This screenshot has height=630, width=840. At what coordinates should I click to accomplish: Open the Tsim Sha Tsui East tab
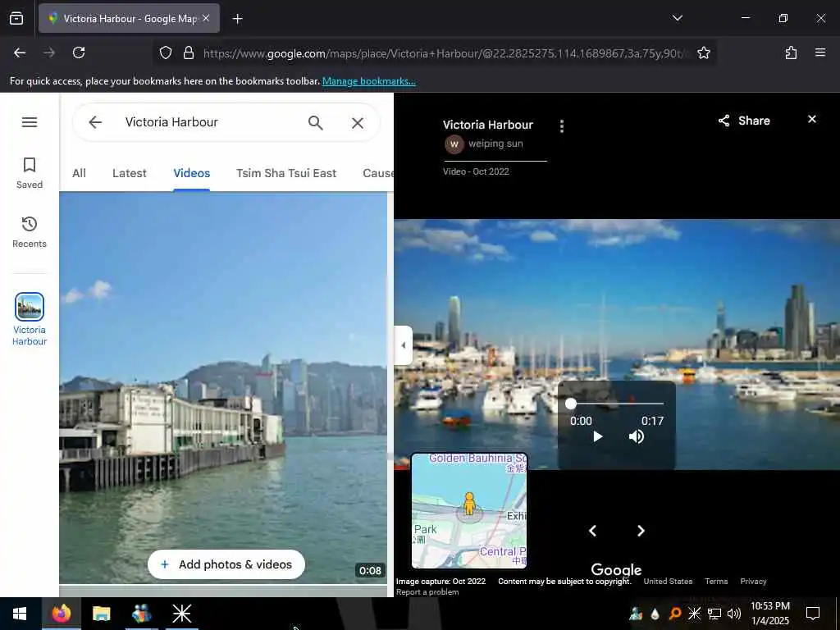(x=286, y=173)
